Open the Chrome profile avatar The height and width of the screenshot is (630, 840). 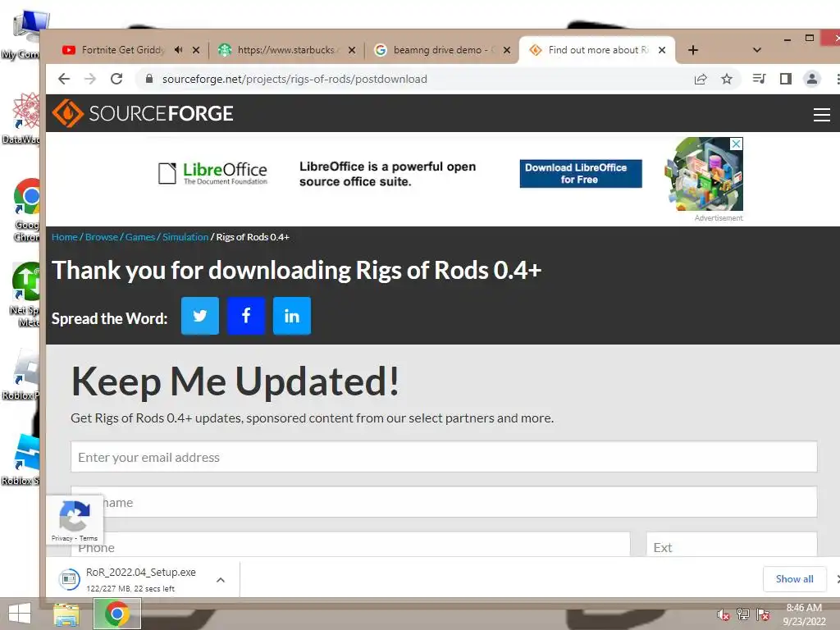[x=811, y=80]
